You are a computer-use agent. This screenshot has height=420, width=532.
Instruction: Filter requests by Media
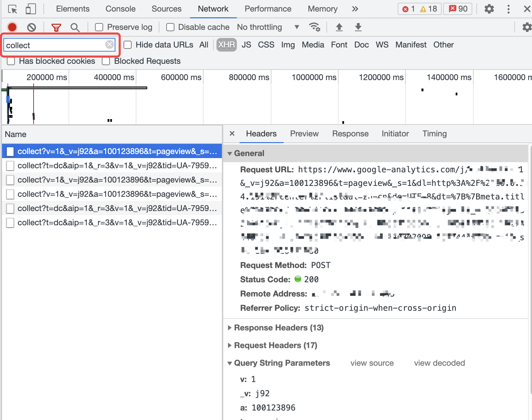coord(313,45)
